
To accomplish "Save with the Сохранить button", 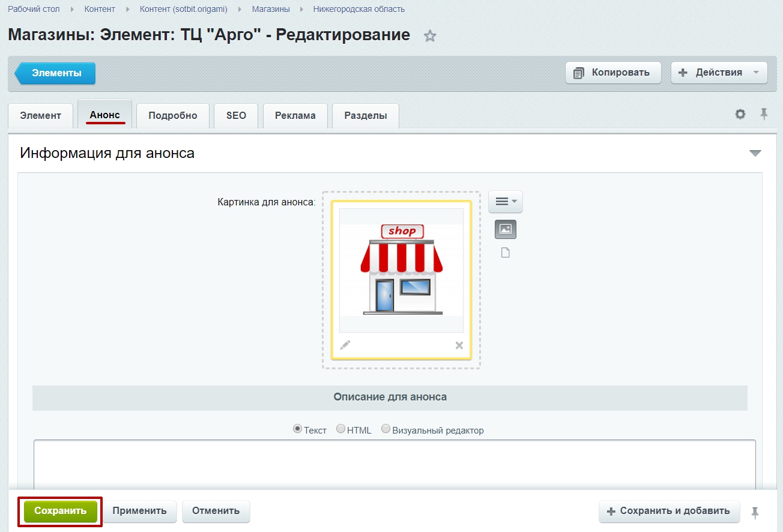I will pyautogui.click(x=61, y=511).
